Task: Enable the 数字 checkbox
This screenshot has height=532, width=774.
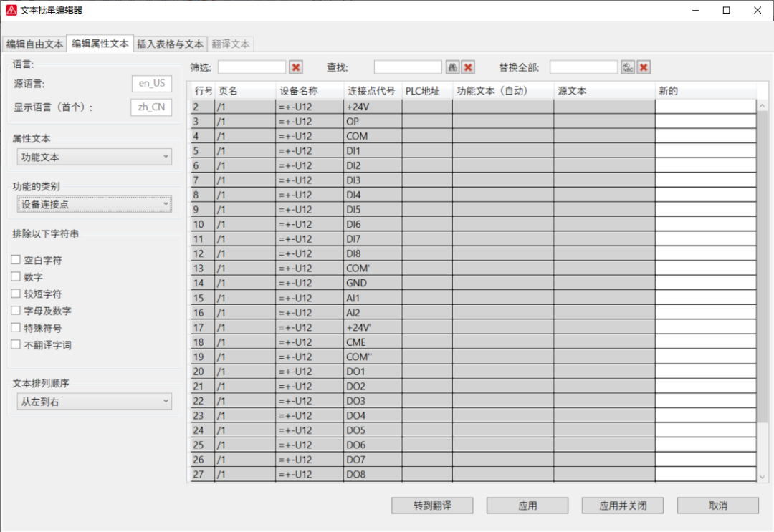Action: (x=16, y=276)
